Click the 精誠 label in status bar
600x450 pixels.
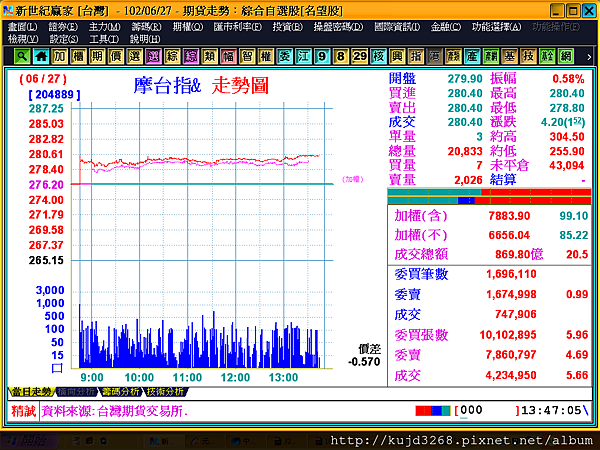pyautogui.click(x=23, y=411)
